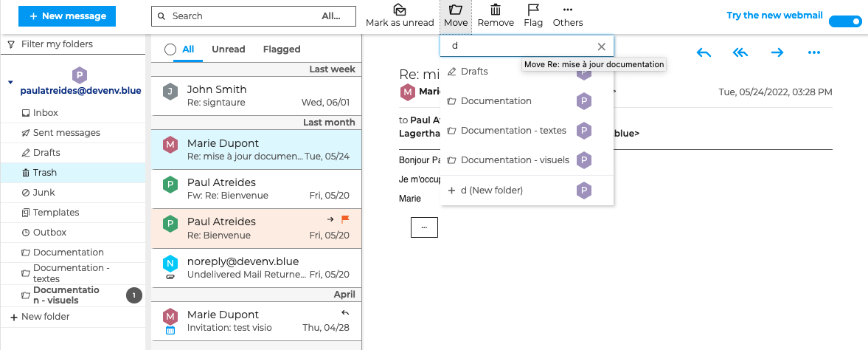Click the select-all messages circle checkbox
The height and width of the screenshot is (350, 868).
coord(170,49)
